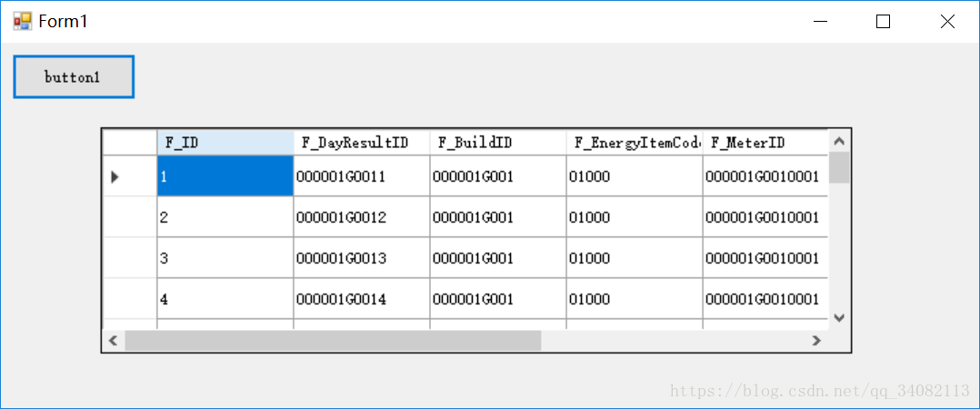The width and height of the screenshot is (980, 409).
Task: Select F_MeterID cell in row 000001G0014
Action: [x=765, y=298]
